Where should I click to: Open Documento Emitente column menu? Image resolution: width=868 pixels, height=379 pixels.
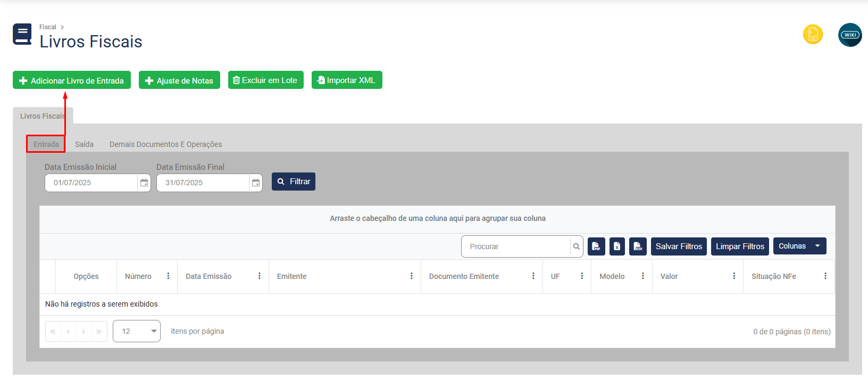tap(533, 276)
